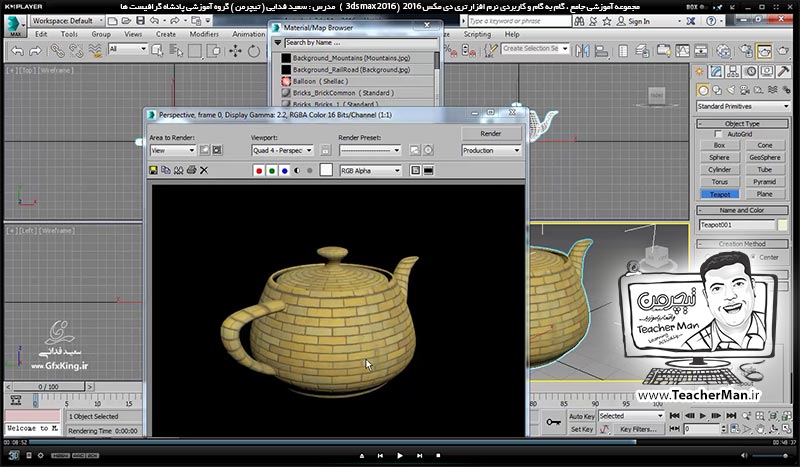Viewport: 800px width, 467px height.
Task: Open the All selection filter dropdown
Action: click(x=128, y=49)
